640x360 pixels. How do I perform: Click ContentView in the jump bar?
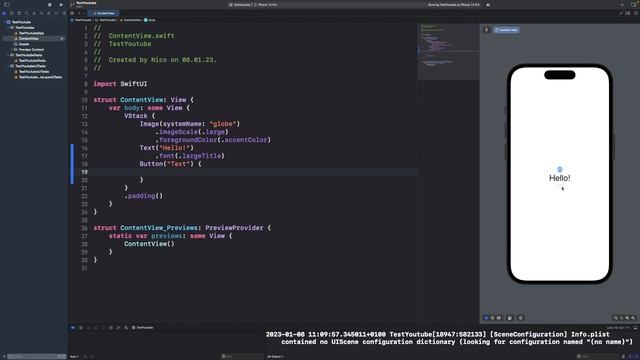(x=130, y=20)
